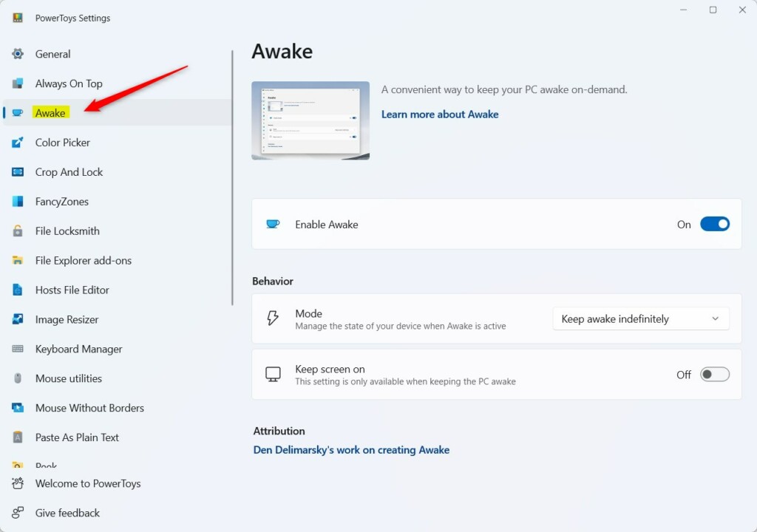
Task: Open File Locksmith settings
Action: [118, 231]
